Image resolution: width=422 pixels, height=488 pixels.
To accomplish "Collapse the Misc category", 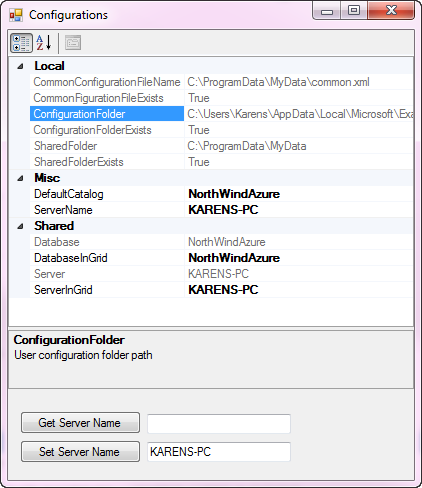I will [x=20, y=178].
